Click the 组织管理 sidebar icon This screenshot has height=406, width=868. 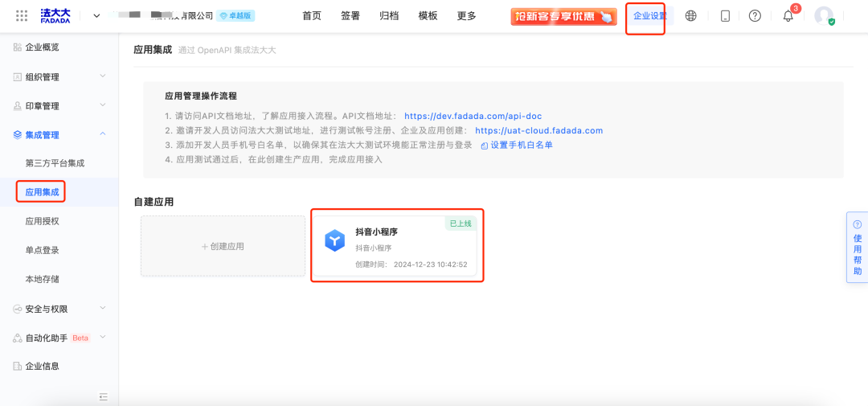click(17, 77)
